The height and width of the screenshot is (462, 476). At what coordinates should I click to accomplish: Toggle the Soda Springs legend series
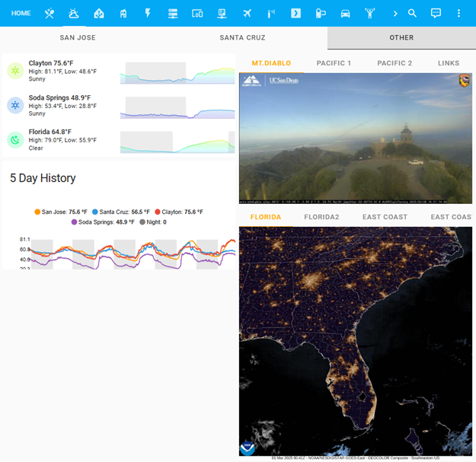(103, 222)
